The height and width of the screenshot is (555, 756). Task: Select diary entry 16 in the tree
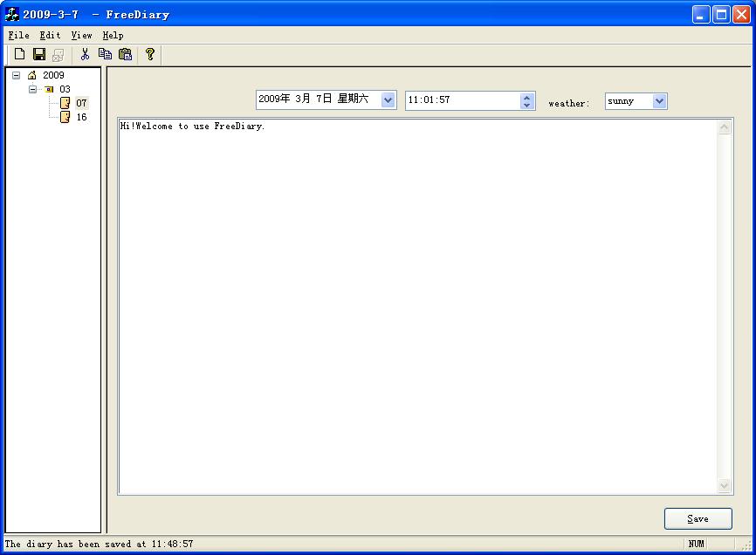pyautogui.click(x=82, y=117)
